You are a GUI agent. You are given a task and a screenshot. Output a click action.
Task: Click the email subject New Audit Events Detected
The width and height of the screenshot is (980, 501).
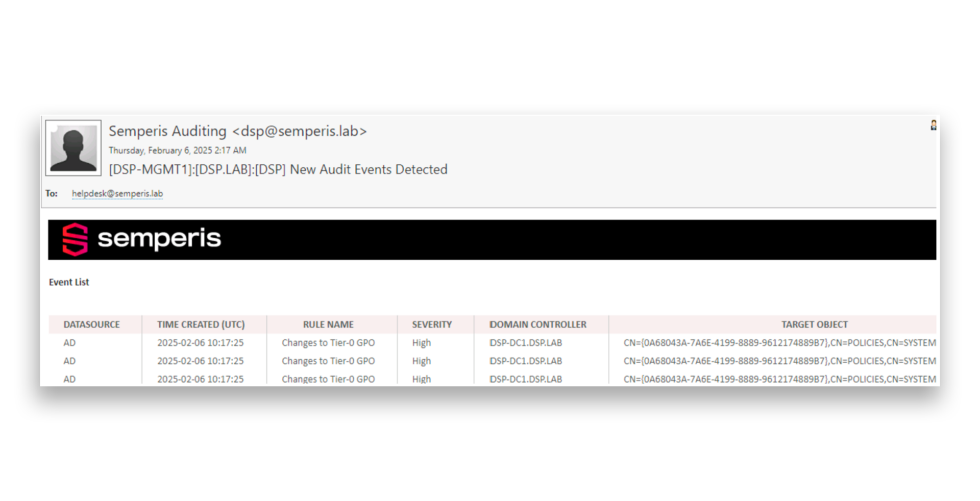tap(279, 169)
